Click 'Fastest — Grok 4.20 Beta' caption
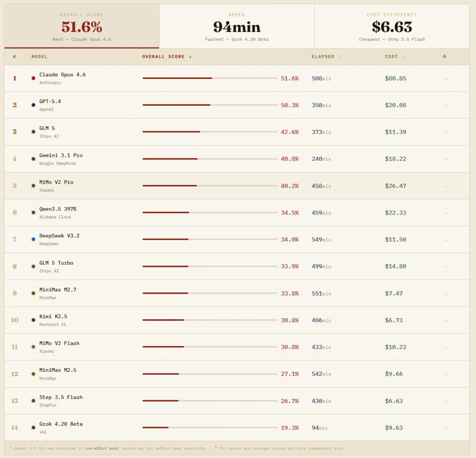The width and height of the screenshot is (476, 458). (237, 40)
